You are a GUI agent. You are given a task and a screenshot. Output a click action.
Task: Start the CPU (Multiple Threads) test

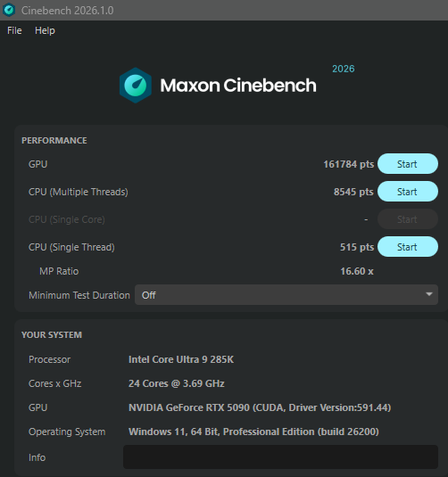coord(408,192)
